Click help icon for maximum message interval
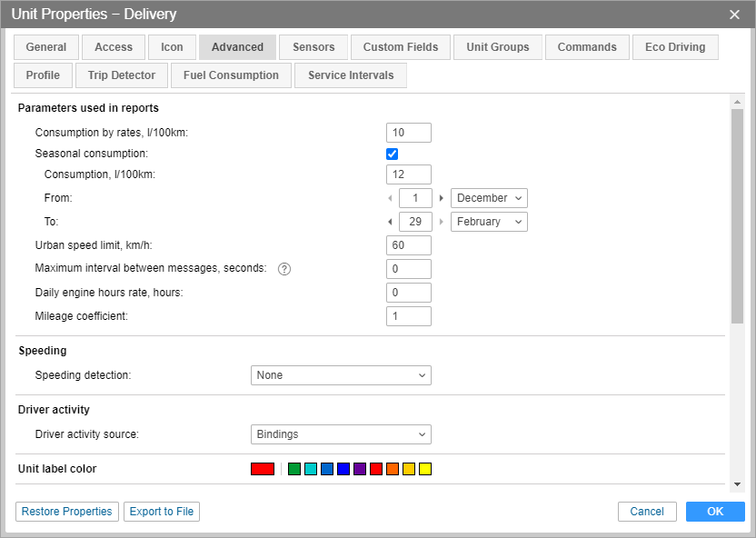This screenshot has width=756, height=538. click(x=284, y=269)
